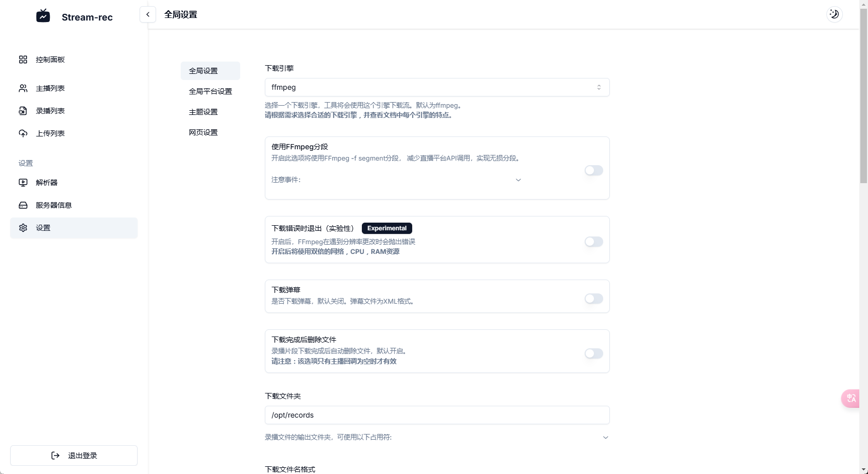Toggle dark mode moon icon
The height and width of the screenshot is (474, 868).
tap(835, 14)
